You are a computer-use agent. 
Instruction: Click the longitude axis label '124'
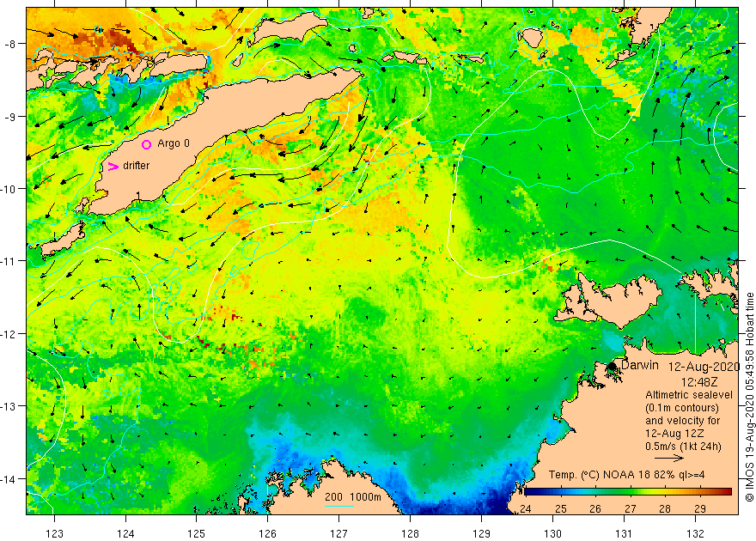pos(125,533)
